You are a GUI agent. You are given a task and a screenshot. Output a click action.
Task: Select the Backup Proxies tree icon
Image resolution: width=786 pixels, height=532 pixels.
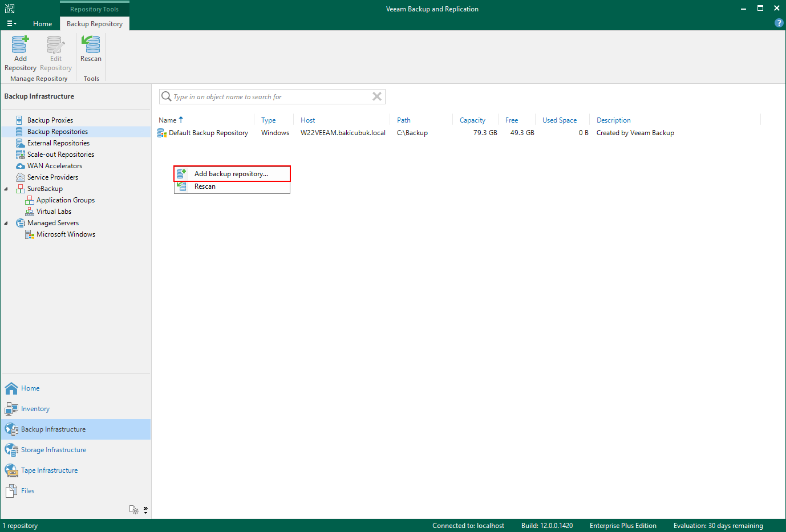click(20, 120)
